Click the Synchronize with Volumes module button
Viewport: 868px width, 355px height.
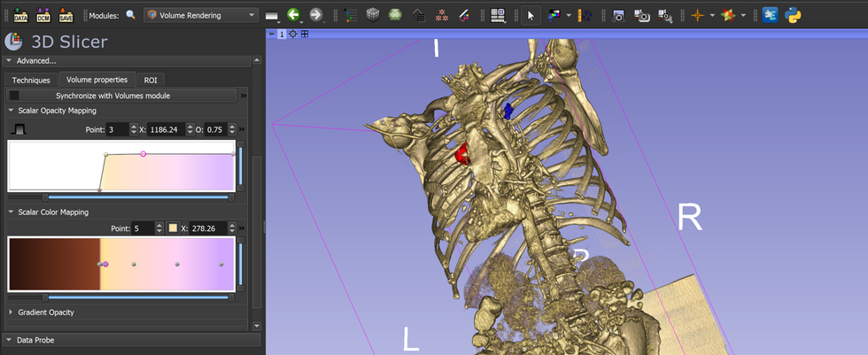[121, 96]
